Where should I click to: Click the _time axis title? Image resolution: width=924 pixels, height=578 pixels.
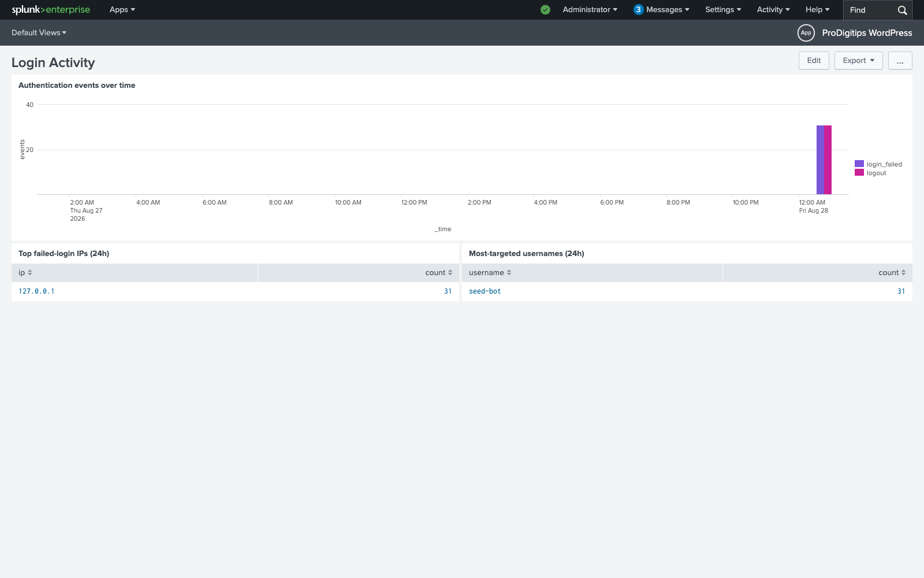point(443,229)
